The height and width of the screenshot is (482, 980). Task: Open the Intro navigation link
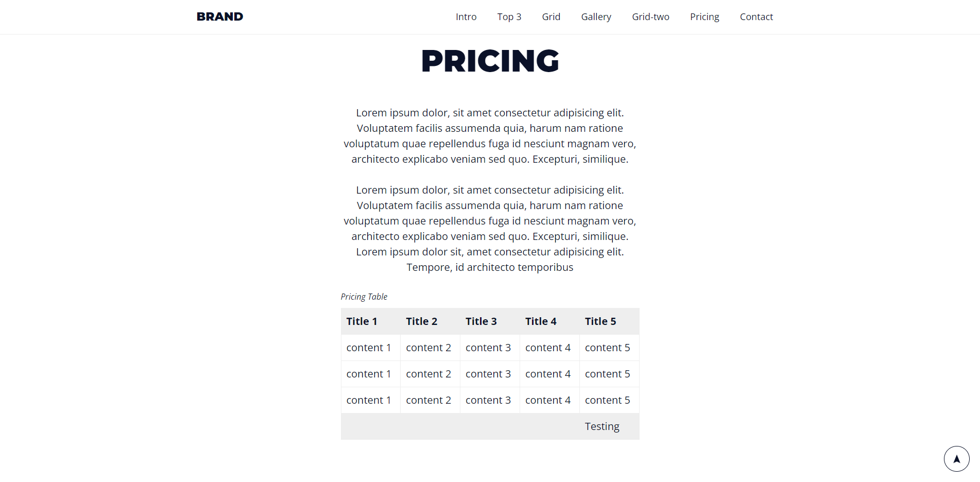click(x=466, y=16)
